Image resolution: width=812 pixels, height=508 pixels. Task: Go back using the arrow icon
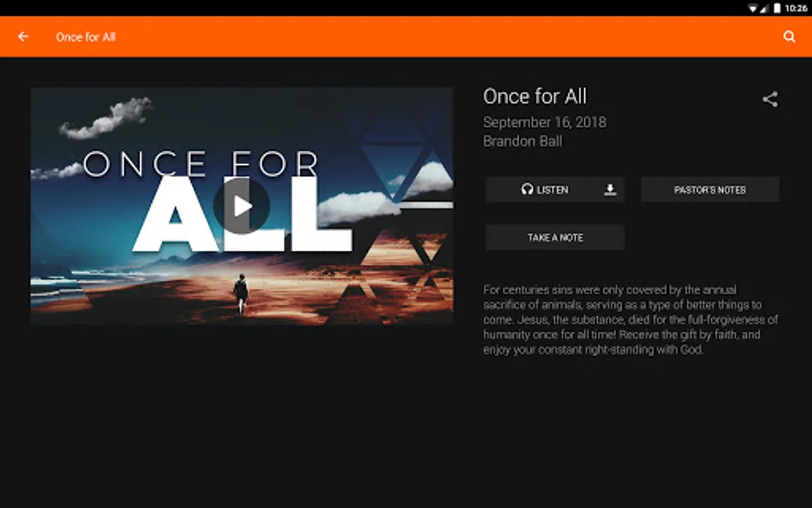pos(23,37)
